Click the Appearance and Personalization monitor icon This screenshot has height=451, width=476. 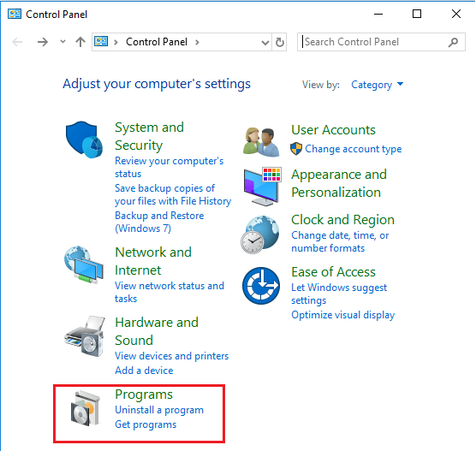coord(262,187)
